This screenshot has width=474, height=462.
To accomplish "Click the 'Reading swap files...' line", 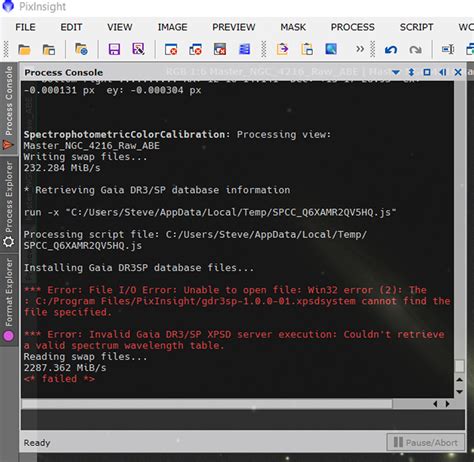I will 85,357.
